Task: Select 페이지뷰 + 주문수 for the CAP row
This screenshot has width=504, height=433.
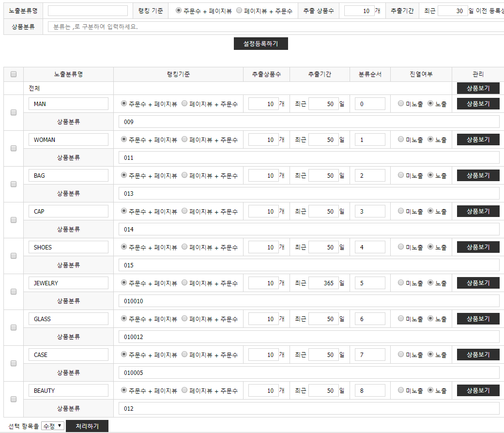Action: pos(184,211)
